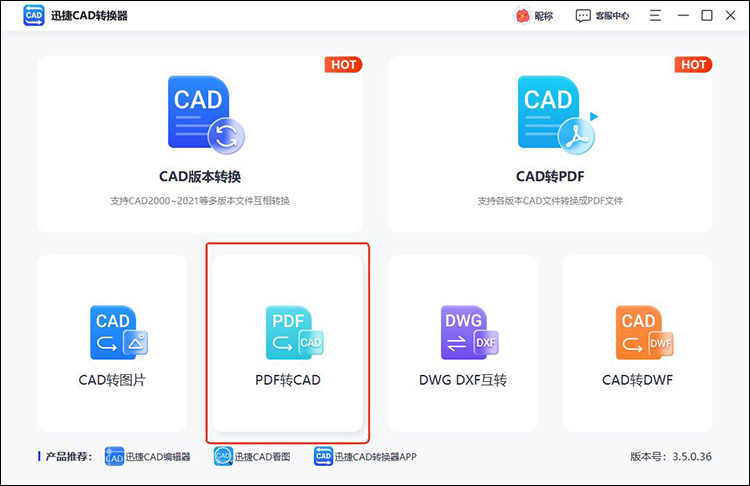Click the 产品推荐 label

[68, 457]
